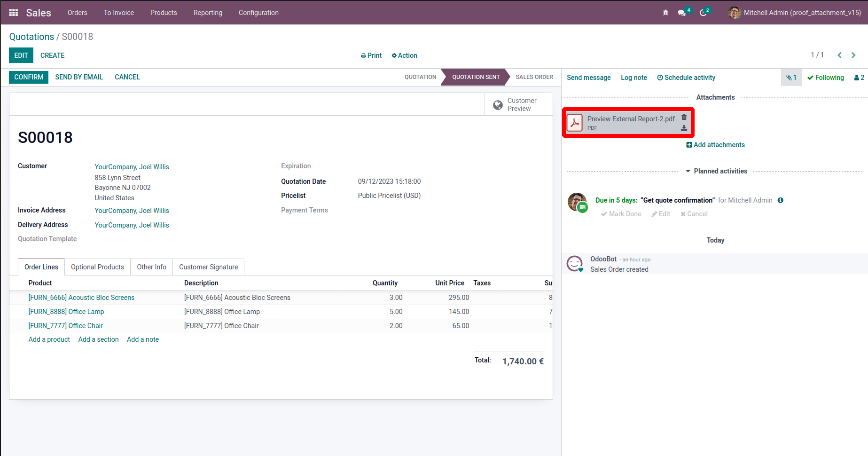Open the Office Lamp product line
Screen dimensions: 868x456
(66, 312)
